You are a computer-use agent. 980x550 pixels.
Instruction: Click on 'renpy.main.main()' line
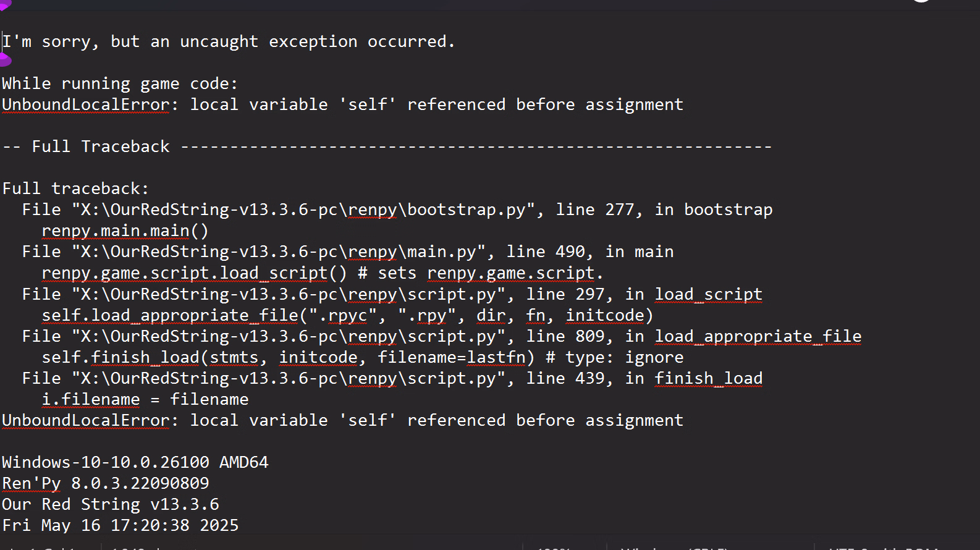pyautogui.click(x=125, y=231)
